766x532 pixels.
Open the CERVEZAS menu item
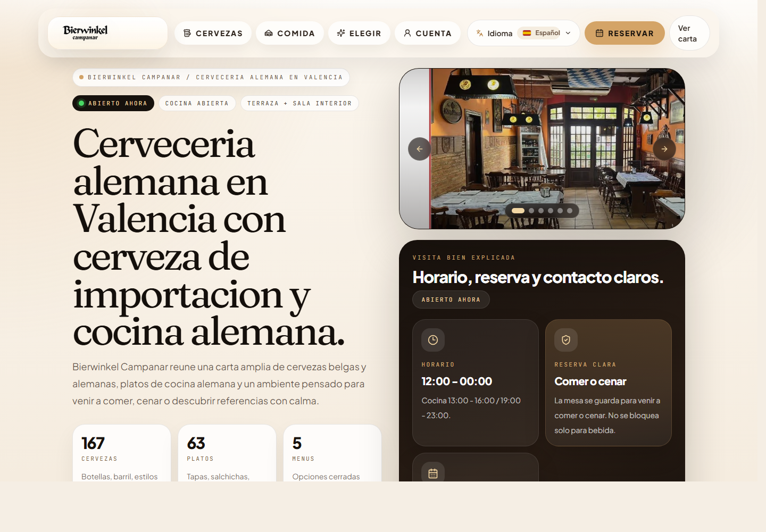(213, 33)
